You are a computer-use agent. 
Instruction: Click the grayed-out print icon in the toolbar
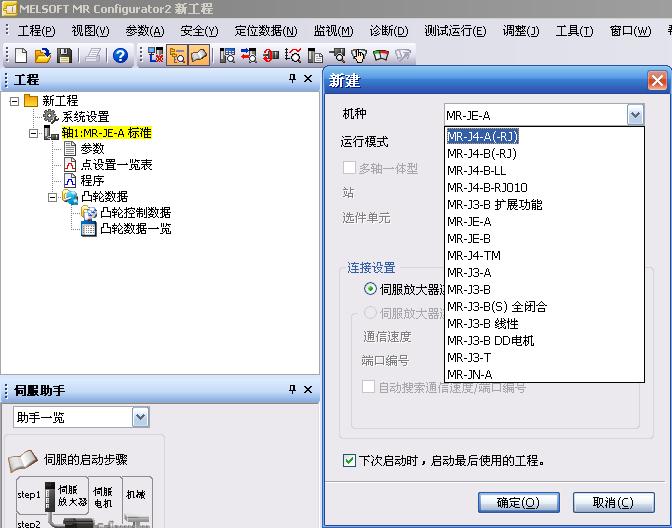pos(93,55)
